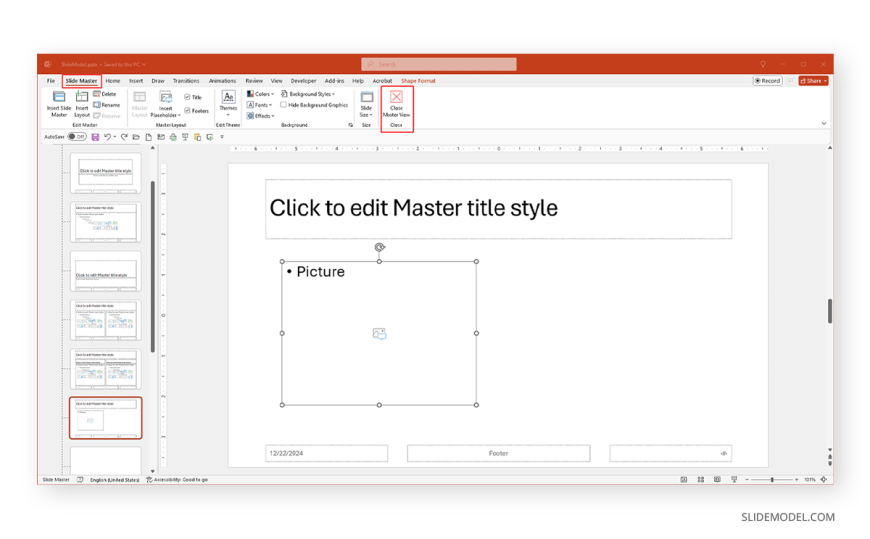Click Accessibility: Good to go status
The image size is (870, 539).
coord(177,480)
